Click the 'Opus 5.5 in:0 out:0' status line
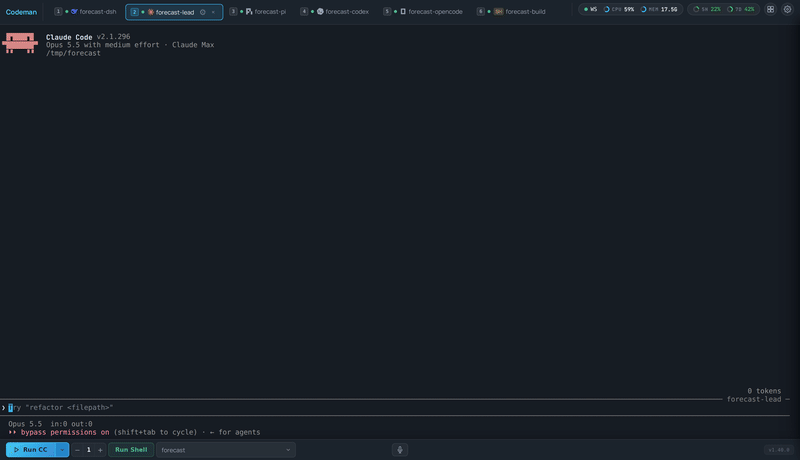The width and height of the screenshot is (800, 460). click(x=50, y=424)
